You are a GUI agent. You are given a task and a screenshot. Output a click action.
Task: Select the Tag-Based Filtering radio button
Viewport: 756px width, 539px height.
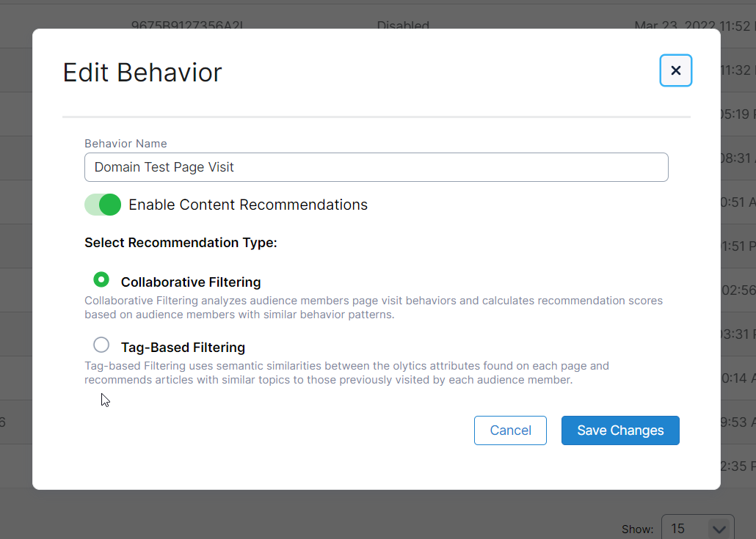(x=101, y=345)
